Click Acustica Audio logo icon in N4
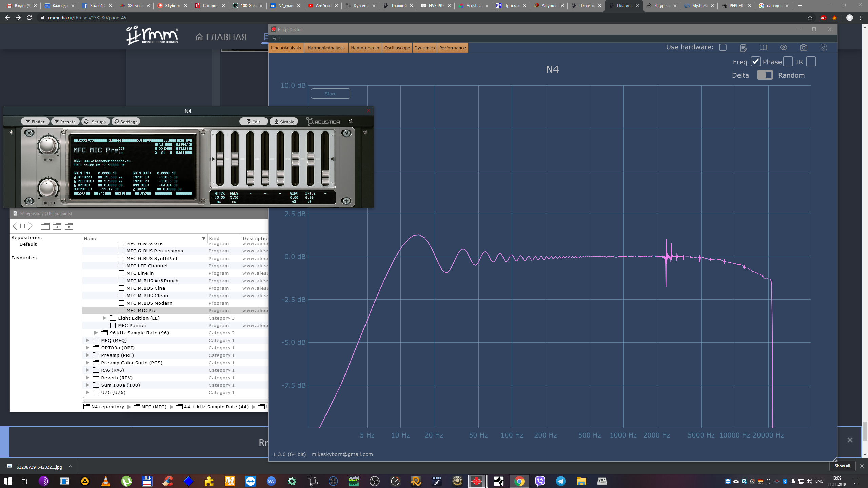 [x=322, y=122]
